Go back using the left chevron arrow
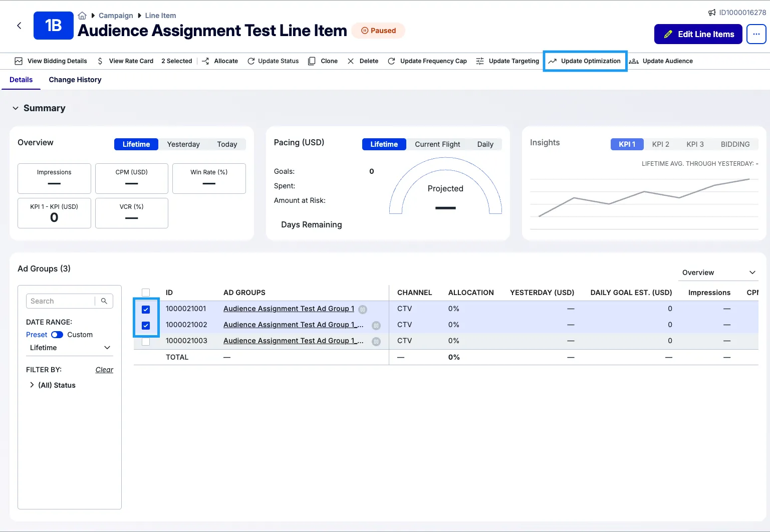The height and width of the screenshot is (532, 770). [19, 26]
